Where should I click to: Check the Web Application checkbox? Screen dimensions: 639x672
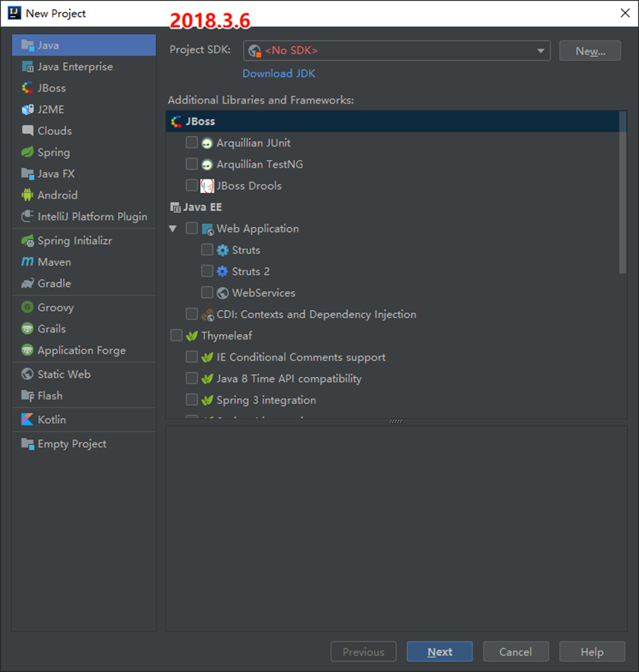pyautogui.click(x=191, y=228)
